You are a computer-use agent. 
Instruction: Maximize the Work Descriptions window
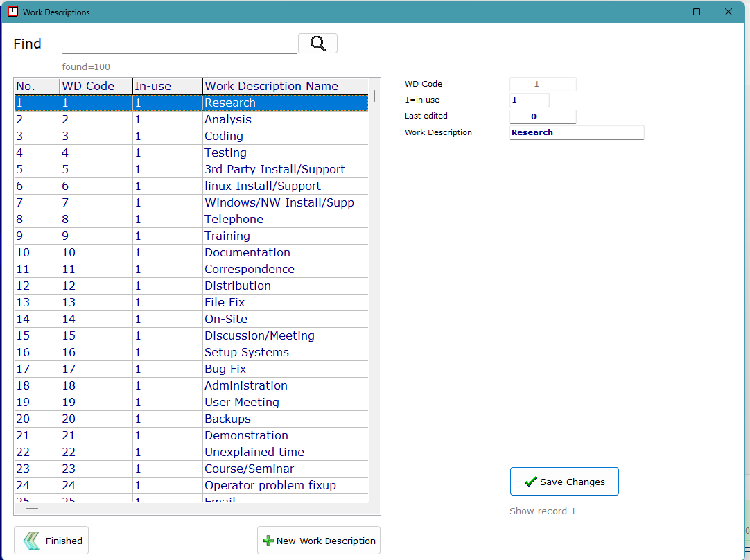point(697,12)
